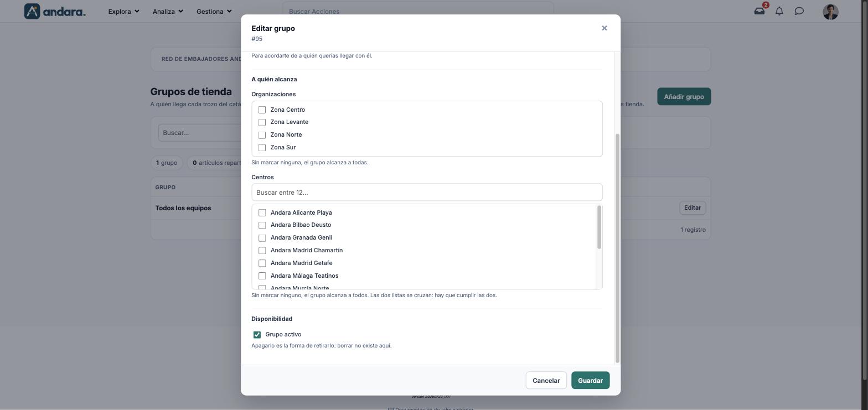Check the Zona Levante organization

[x=262, y=122]
